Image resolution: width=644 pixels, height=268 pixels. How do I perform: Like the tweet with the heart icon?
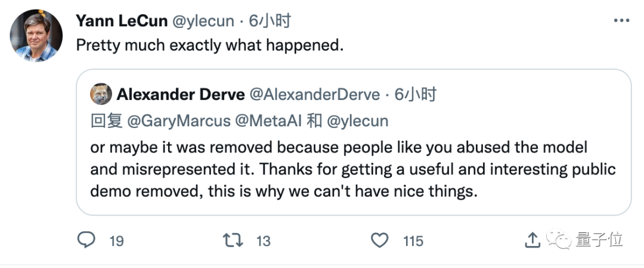[380, 240]
